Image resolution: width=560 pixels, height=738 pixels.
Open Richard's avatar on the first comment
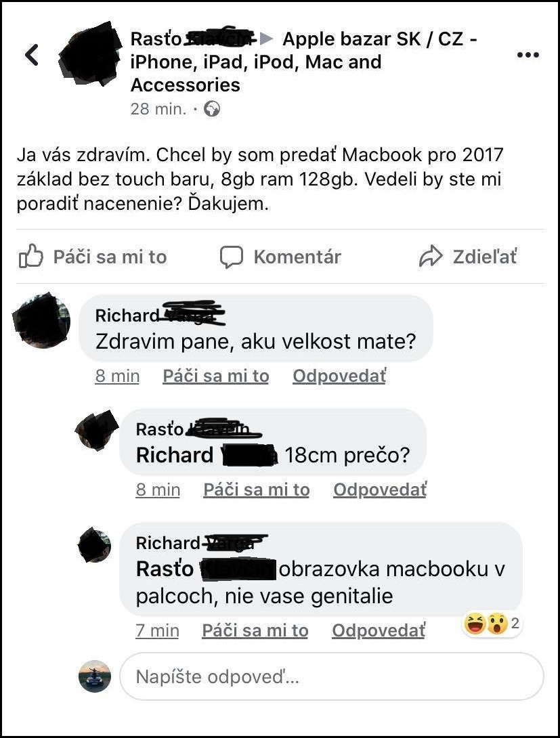tap(41, 320)
